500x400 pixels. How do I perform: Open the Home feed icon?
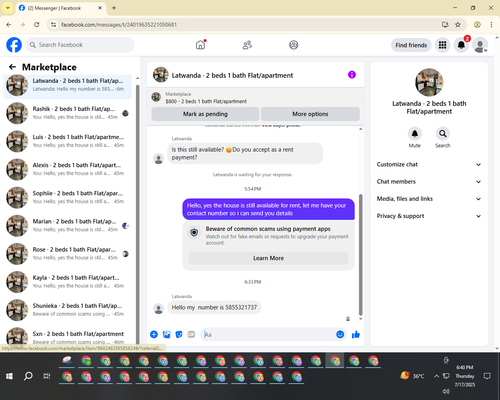pyautogui.click(x=200, y=45)
